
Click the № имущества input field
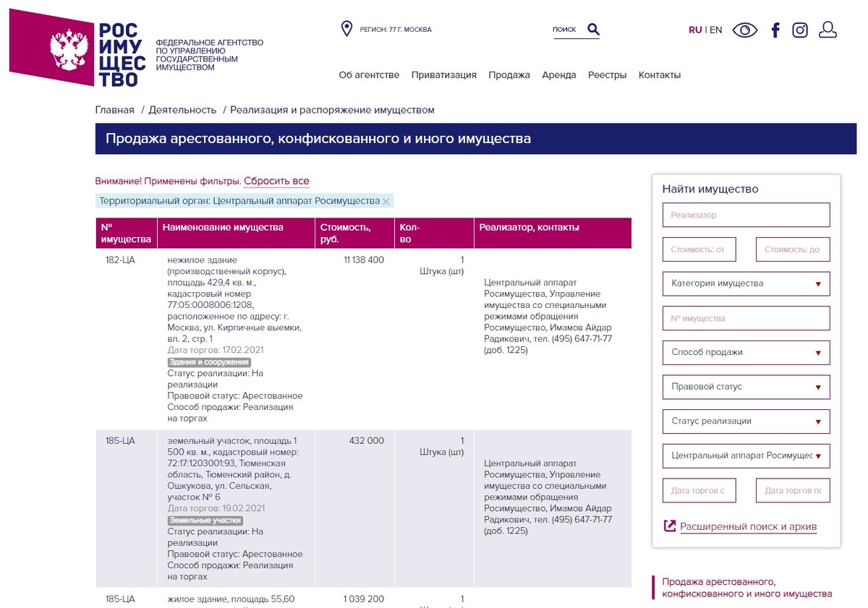point(746,318)
